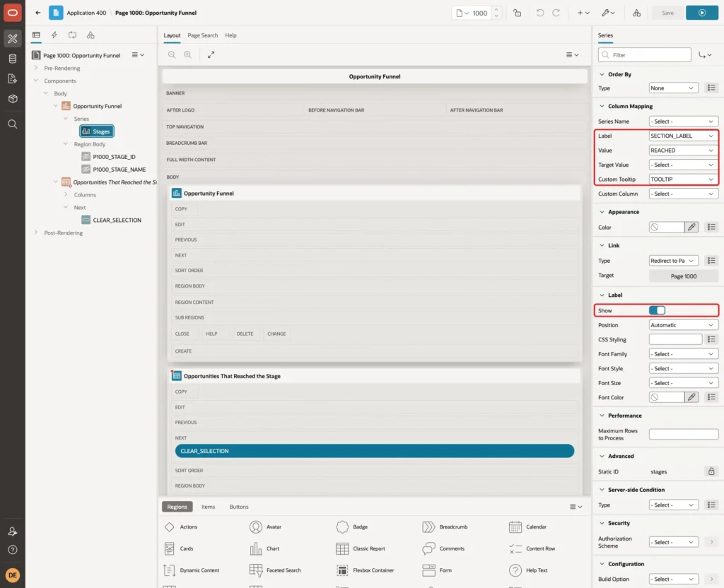The width and height of the screenshot is (724, 588).
Task: Expand the layout to full screen
Action: pyautogui.click(x=211, y=55)
